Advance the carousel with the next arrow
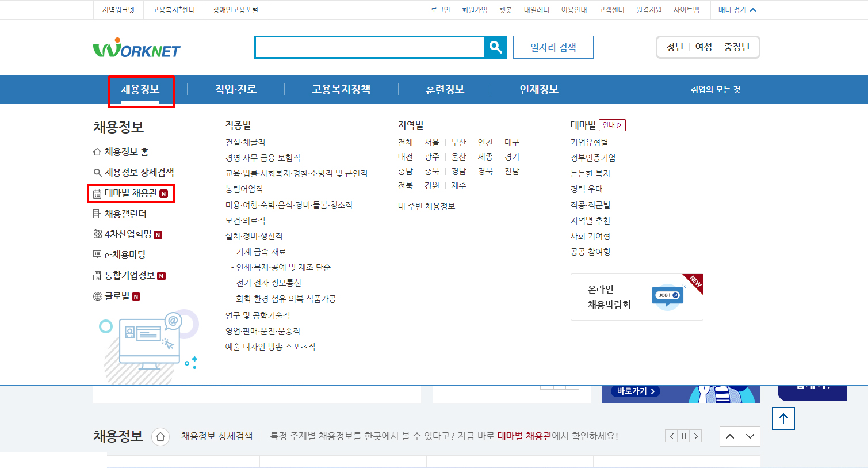This screenshot has height=468, width=868. pos(695,436)
